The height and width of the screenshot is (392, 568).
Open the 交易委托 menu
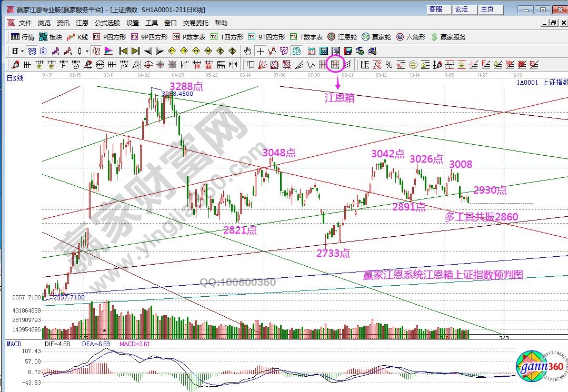coord(196,23)
